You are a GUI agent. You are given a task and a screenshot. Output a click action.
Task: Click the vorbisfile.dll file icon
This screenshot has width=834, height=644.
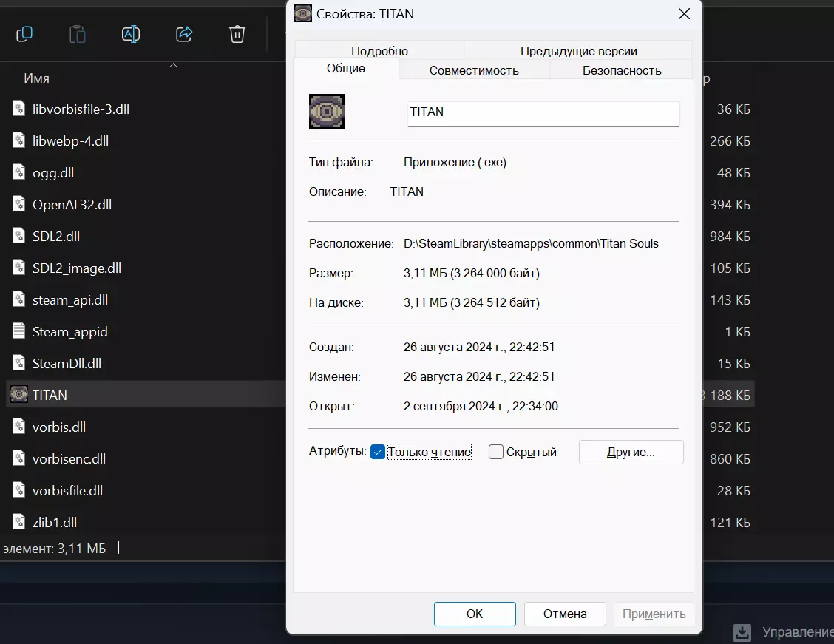[18, 490]
